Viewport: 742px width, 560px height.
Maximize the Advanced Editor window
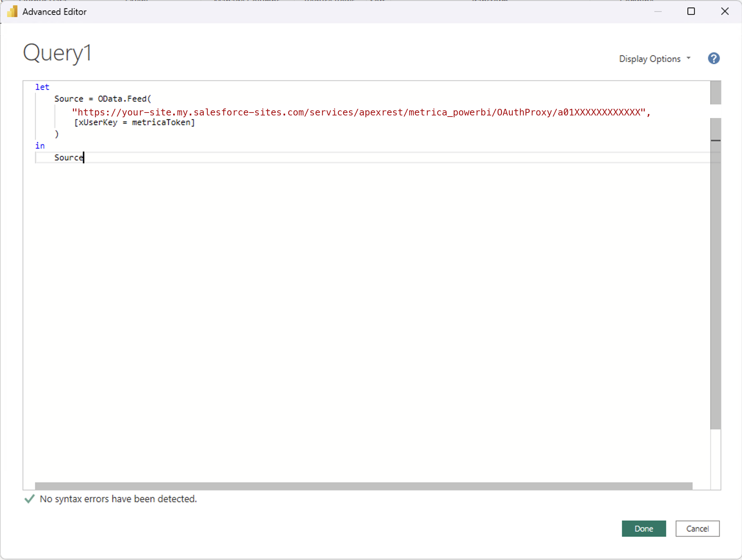click(x=691, y=11)
